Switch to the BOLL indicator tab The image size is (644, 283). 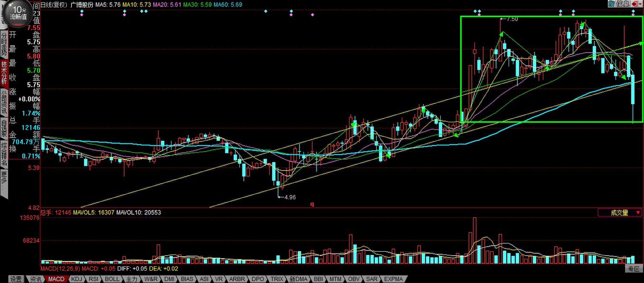point(112,279)
